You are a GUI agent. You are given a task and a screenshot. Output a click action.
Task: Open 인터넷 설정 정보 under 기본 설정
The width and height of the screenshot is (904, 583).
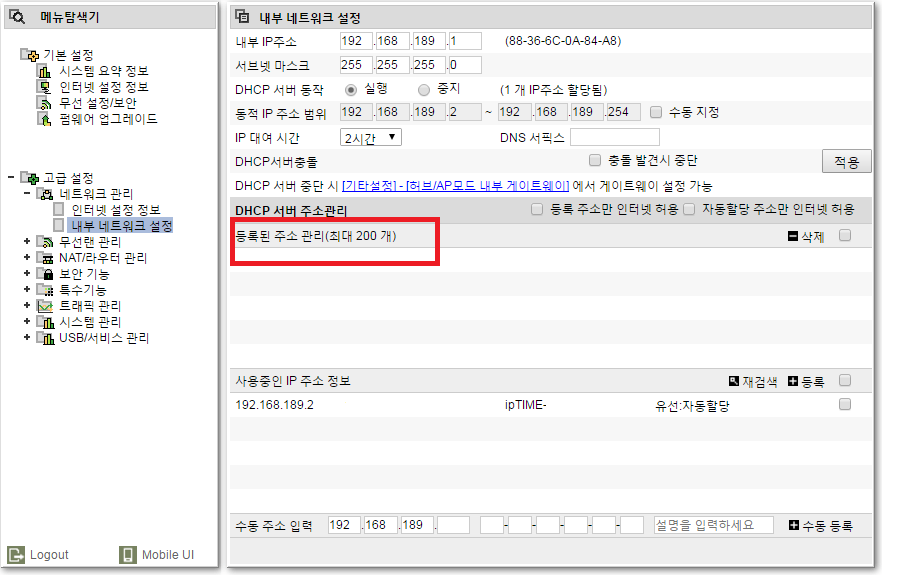tap(104, 87)
